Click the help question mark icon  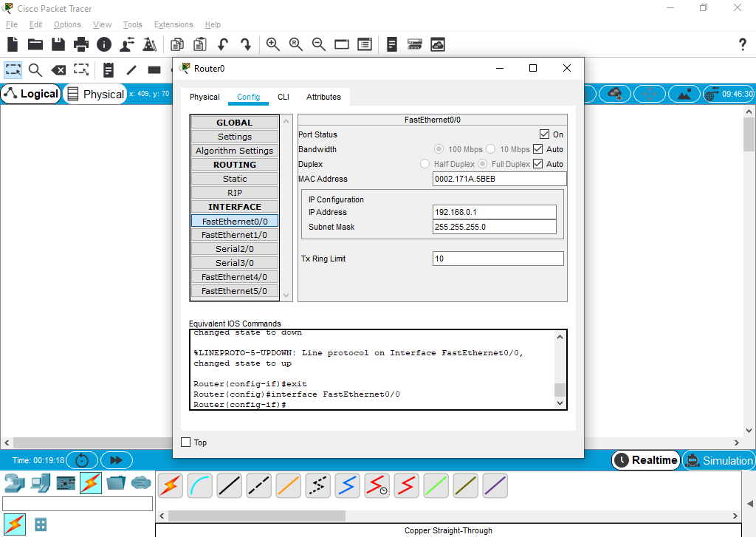(x=743, y=44)
